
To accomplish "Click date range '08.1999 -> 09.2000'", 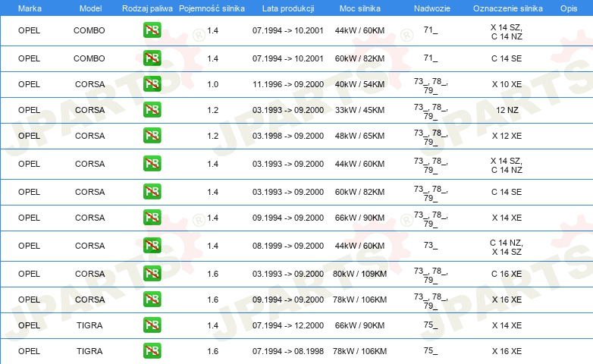I will click(x=288, y=246).
